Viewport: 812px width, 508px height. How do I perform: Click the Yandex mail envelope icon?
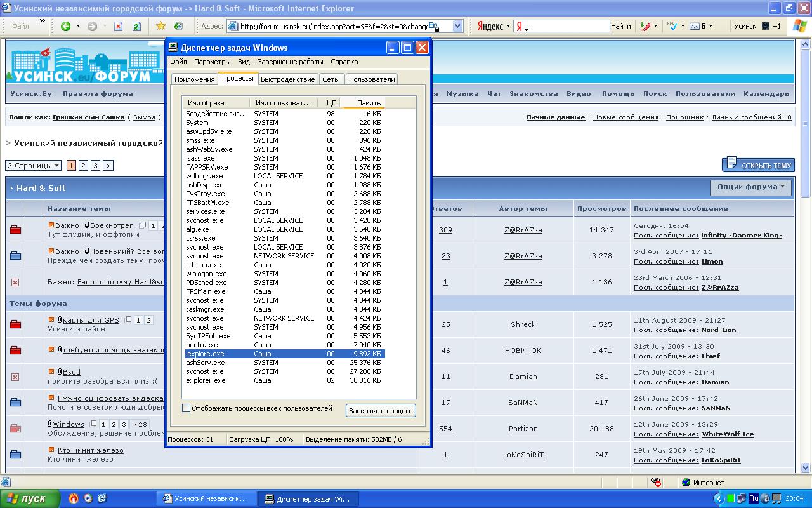(x=694, y=26)
